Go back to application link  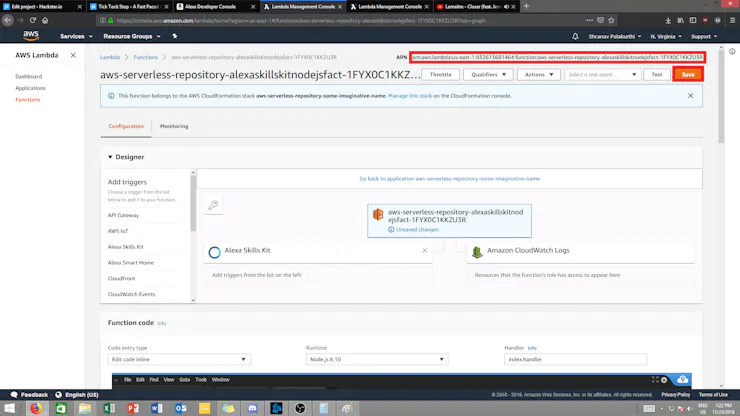coord(449,179)
